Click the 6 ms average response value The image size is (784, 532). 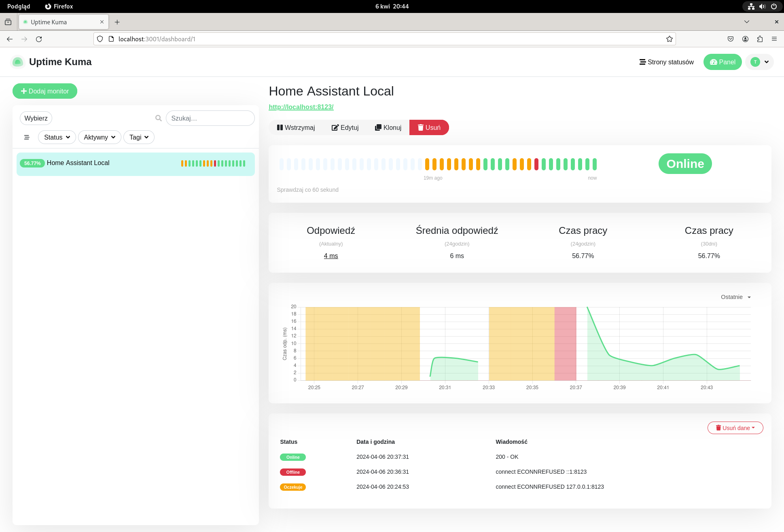pos(457,256)
